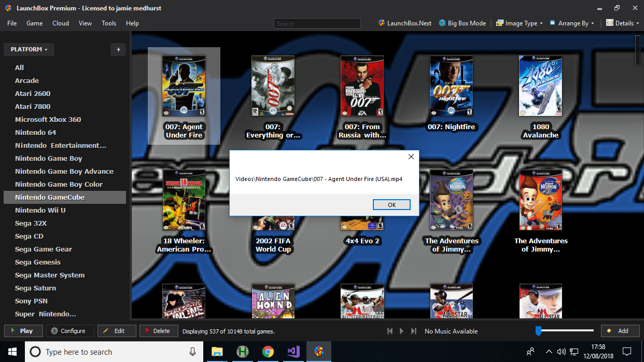Open the Arrange By dropdown
This screenshot has width=644, height=362.
coord(572,23)
